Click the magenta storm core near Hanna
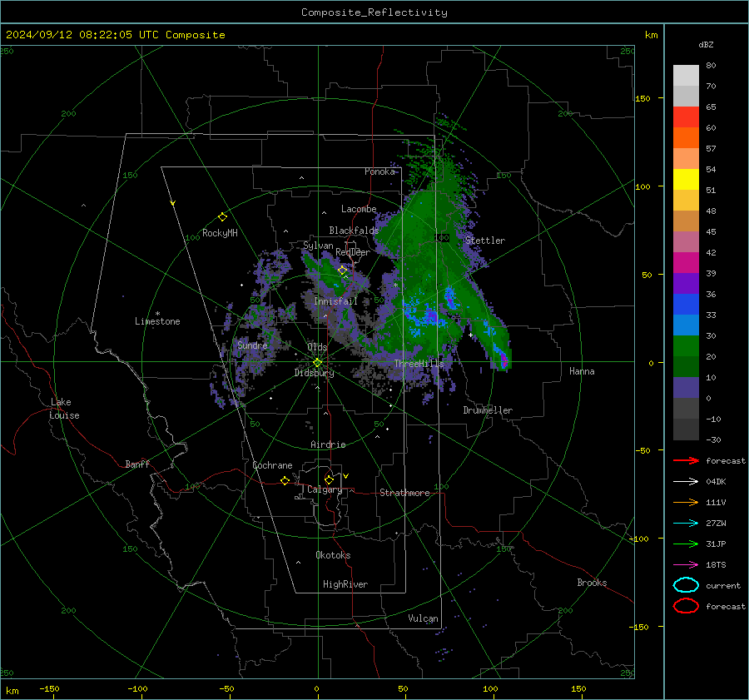The width and height of the screenshot is (749, 700). tap(503, 360)
